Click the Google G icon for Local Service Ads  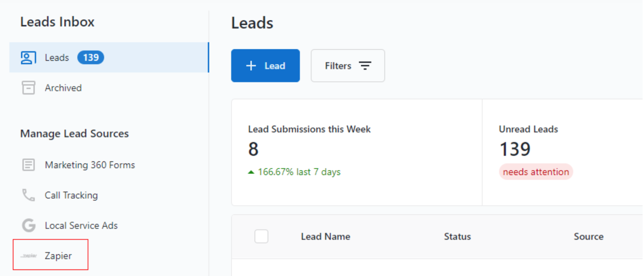[29, 225]
